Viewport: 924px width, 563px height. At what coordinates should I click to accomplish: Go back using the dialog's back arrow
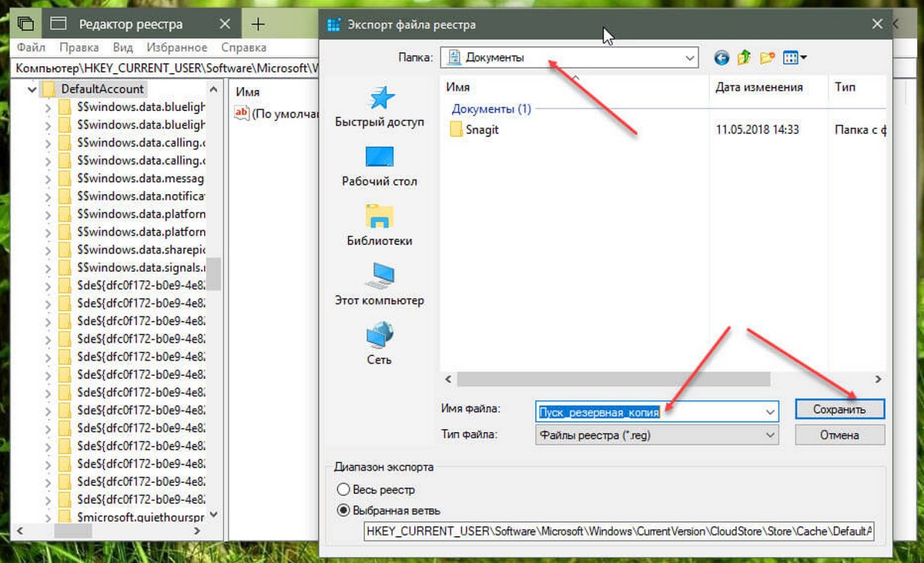coord(721,57)
